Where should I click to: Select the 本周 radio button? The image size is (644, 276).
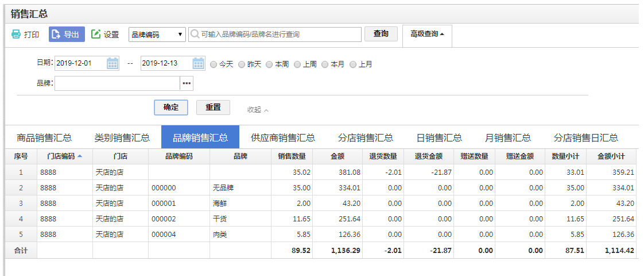click(269, 64)
